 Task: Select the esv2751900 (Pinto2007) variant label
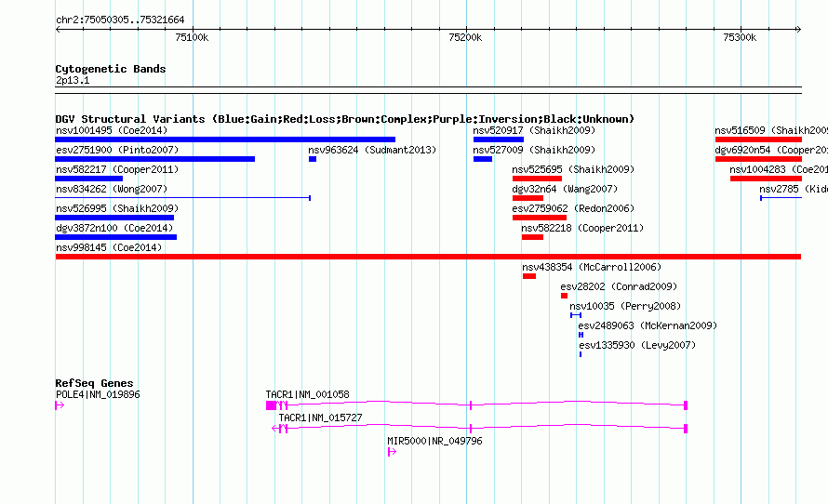(117, 150)
